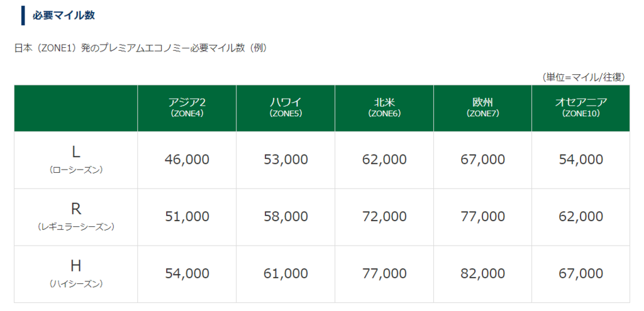The image size is (644, 311).
Task: Click the 82,000 Europe high season cell
Action: coord(482,274)
